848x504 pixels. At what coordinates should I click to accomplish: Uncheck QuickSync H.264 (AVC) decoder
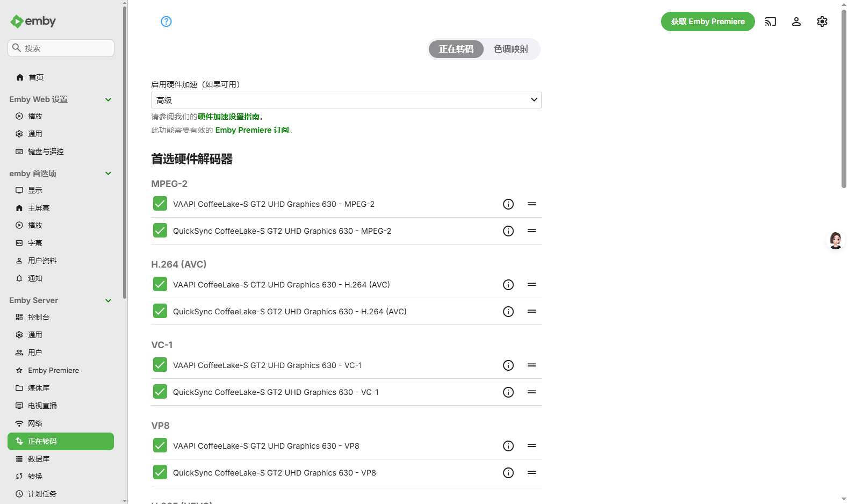160,311
